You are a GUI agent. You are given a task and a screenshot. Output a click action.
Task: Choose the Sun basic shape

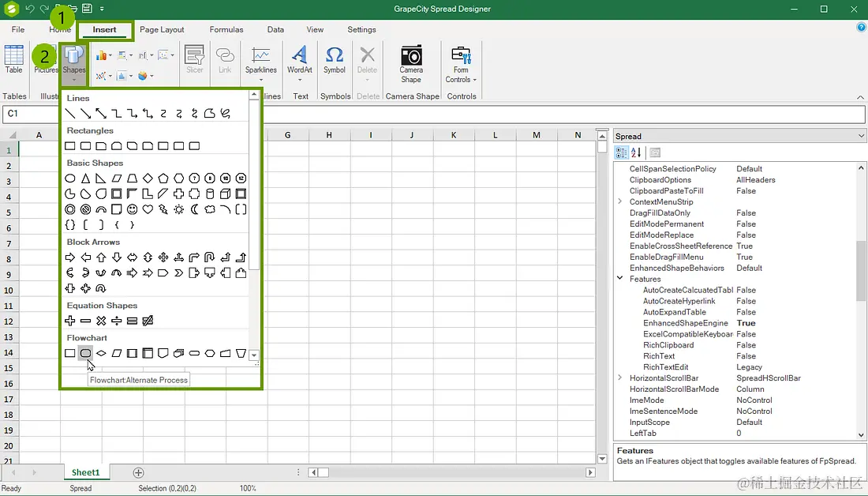pyautogui.click(x=178, y=209)
